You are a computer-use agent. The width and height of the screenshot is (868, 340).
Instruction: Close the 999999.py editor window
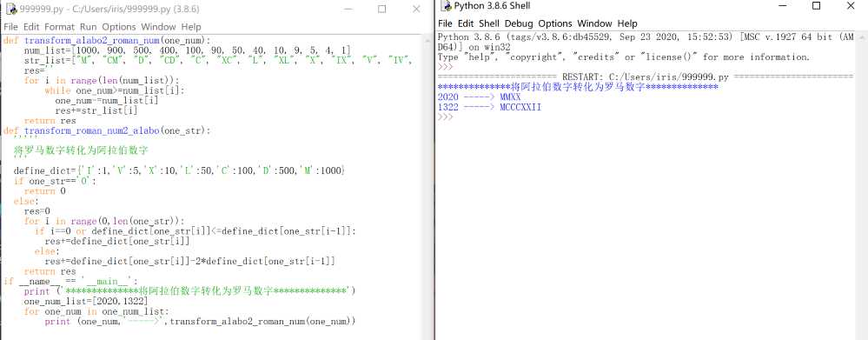(416, 9)
